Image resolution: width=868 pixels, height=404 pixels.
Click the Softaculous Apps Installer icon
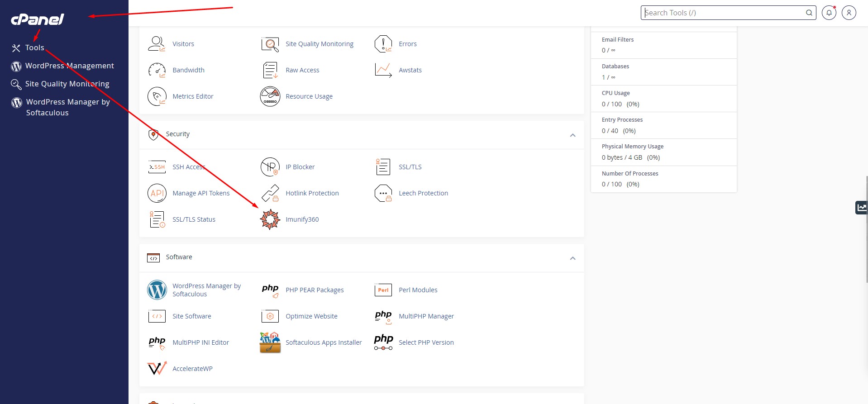coord(270,342)
